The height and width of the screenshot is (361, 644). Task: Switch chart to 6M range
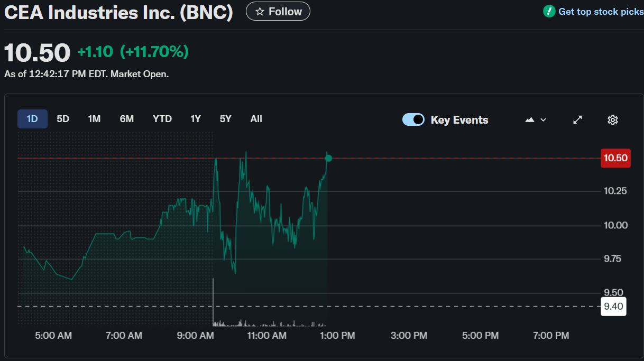click(127, 119)
